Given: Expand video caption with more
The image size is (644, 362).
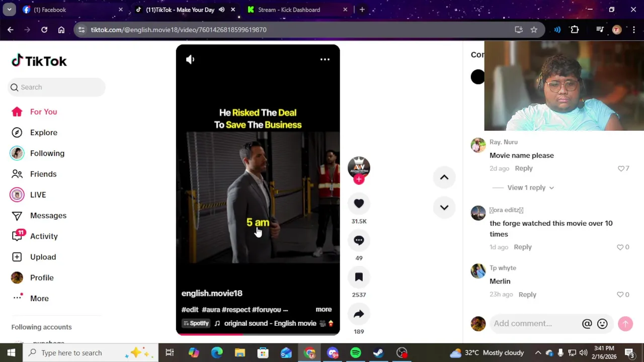Looking at the screenshot, I should pos(324,309).
